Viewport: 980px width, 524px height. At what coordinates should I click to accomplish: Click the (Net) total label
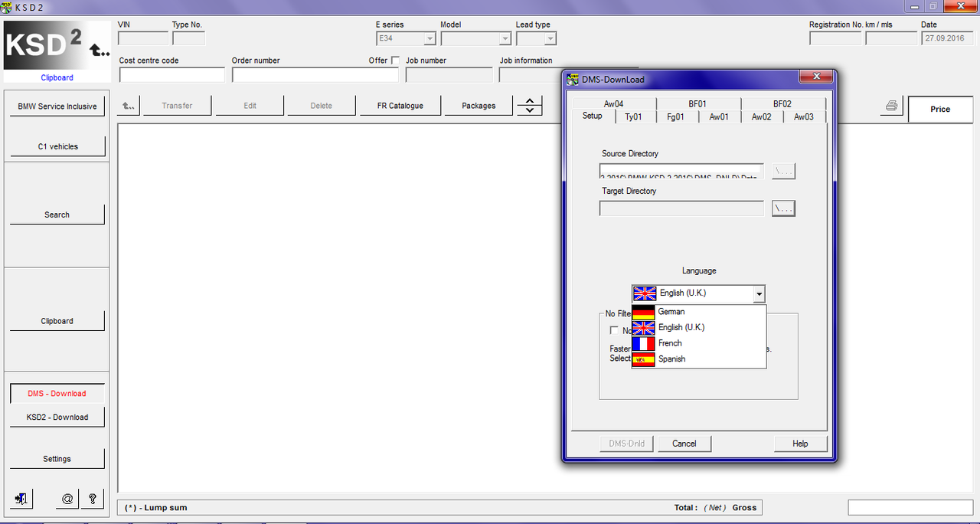pos(715,507)
